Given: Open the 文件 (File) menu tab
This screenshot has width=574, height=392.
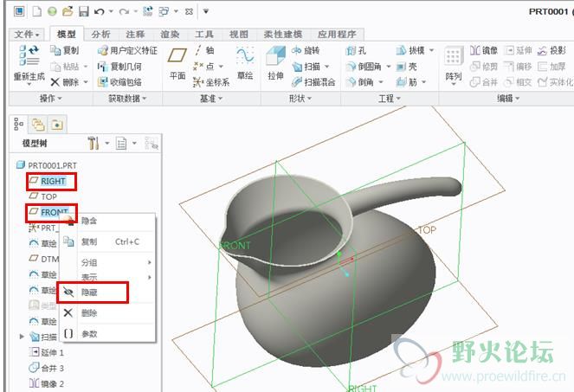Looking at the screenshot, I should pos(26,35).
